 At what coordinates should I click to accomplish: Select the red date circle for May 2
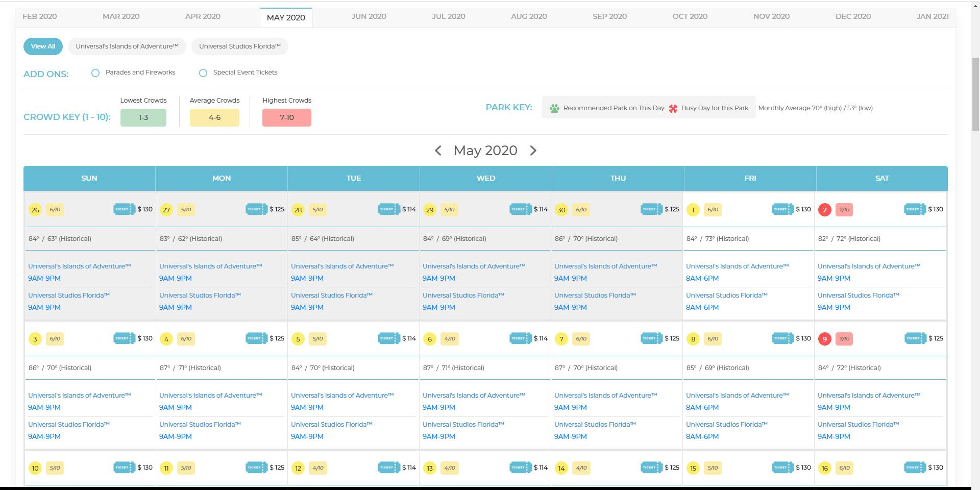(824, 210)
